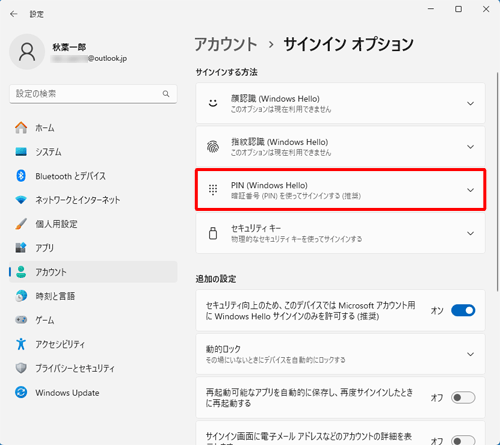
Task: Expand セキュリティ キー chevron
Action: [470, 233]
